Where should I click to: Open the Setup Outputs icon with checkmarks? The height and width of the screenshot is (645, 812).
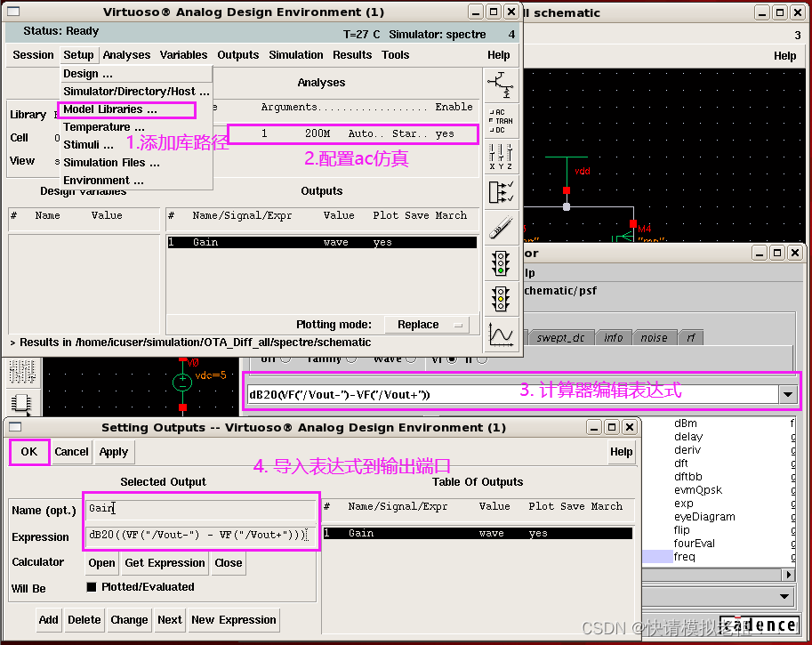501,191
